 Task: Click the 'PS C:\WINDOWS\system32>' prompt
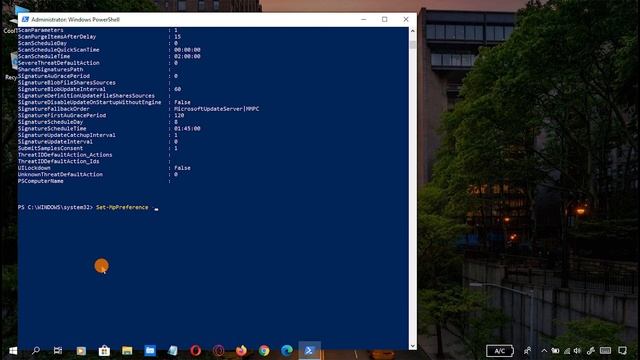click(55, 207)
